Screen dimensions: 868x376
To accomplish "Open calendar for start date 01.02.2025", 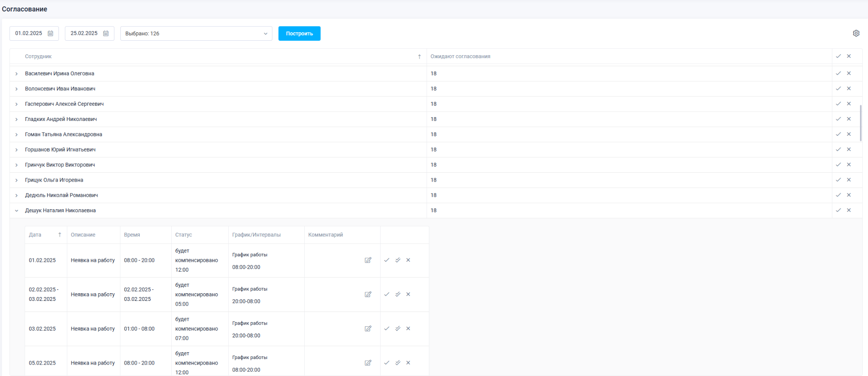I will (x=50, y=34).
